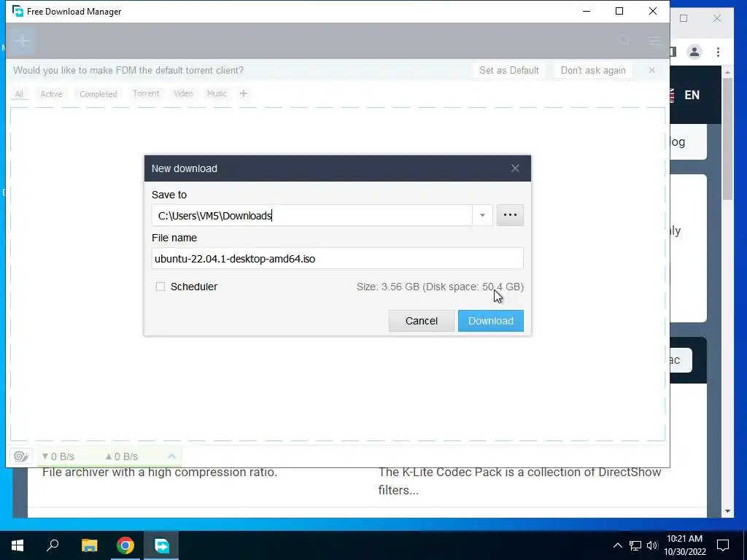Switch to the Active tab
747x560 pixels.
tap(51, 94)
